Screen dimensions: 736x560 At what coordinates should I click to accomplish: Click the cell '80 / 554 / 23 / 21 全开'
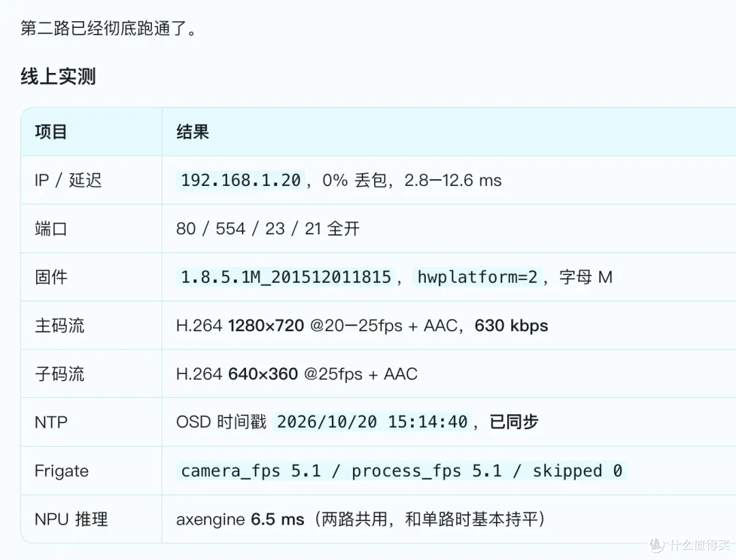tap(268, 229)
